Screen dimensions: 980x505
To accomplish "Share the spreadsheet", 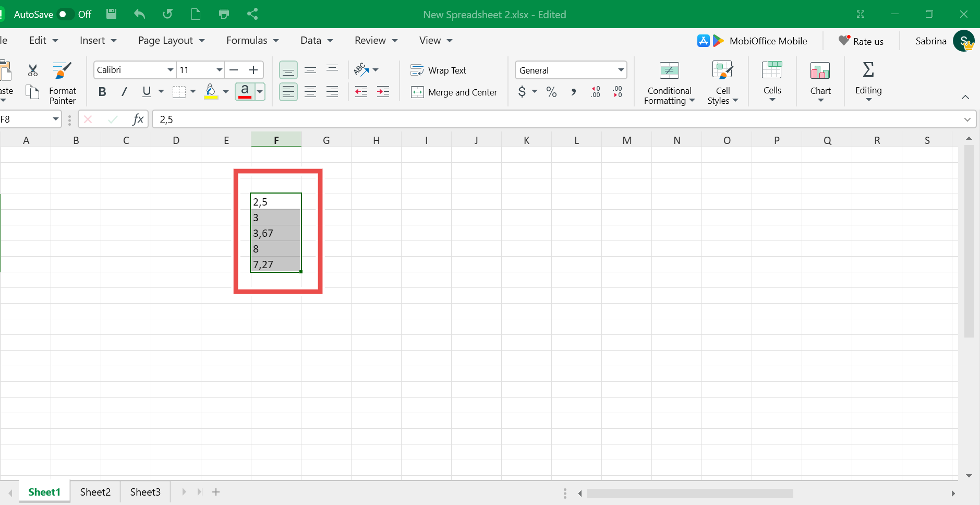I will (x=252, y=14).
